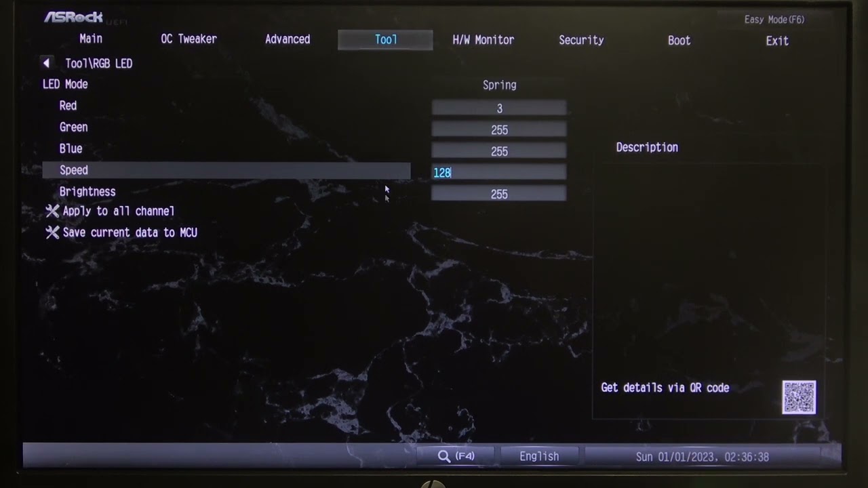Click the back arrow to leave RGB LED page

pyautogui.click(x=46, y=63)
